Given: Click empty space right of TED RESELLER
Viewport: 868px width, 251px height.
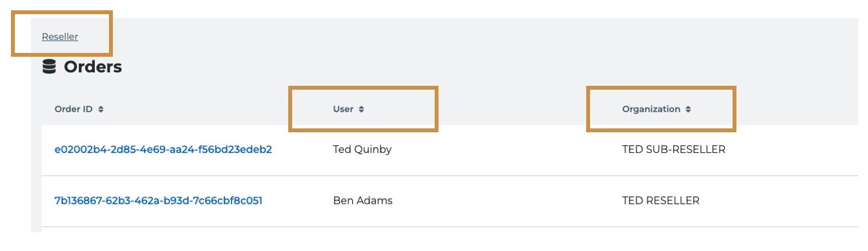Looking at the screenshot, I should tap(780, 201).
